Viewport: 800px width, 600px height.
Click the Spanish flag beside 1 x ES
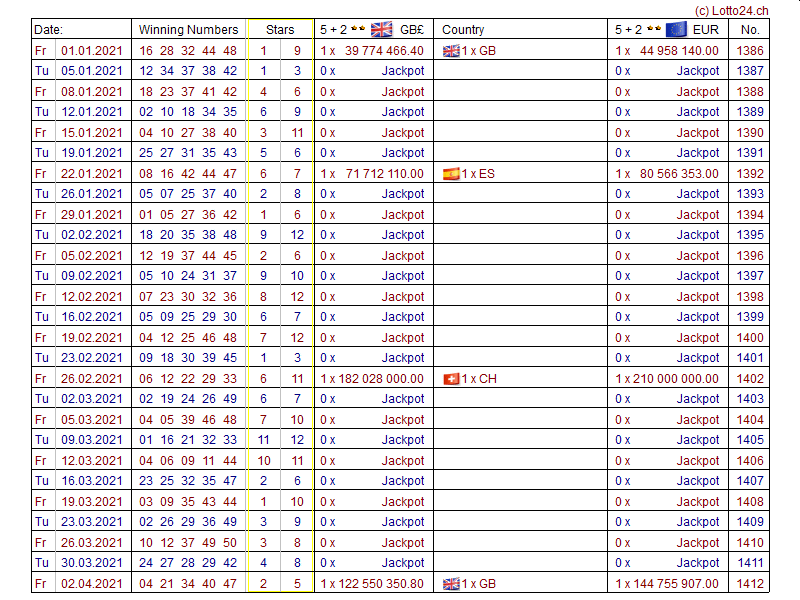click(451, 173)
